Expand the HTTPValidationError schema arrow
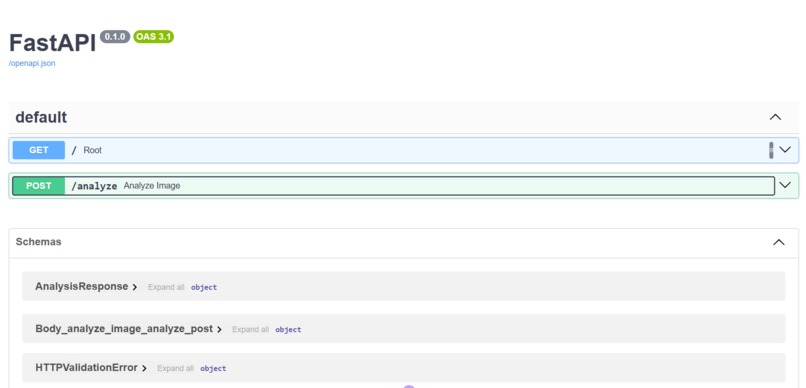 144,368
